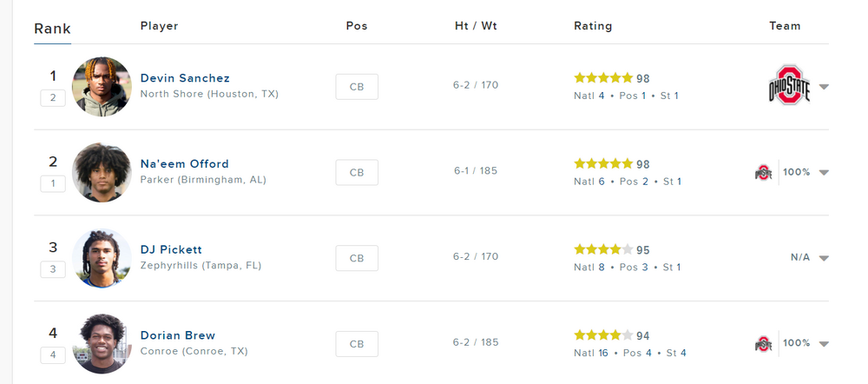Click Na'eem Offord's star rating
This screenshot has width=868, height=384.
(x=603, y=164)
